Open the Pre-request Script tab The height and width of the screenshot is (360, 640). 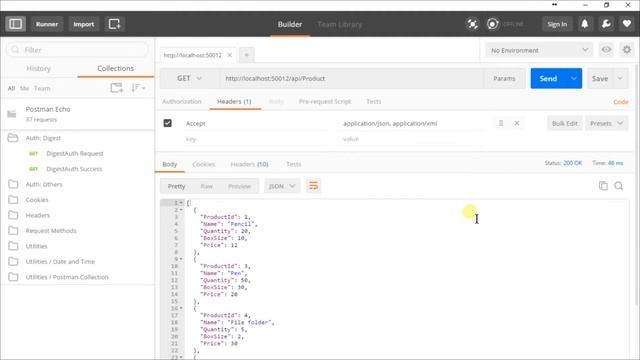(x=325, y=101)
